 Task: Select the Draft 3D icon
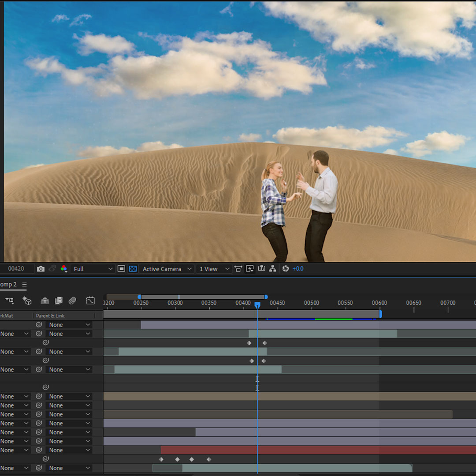(x=26, y=300)
